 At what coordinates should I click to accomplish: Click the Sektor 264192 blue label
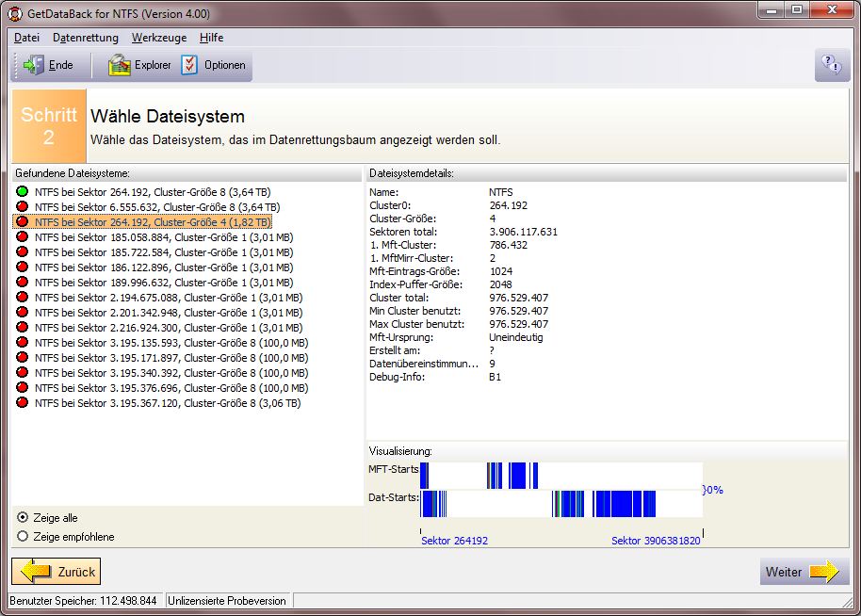point(454,541)
